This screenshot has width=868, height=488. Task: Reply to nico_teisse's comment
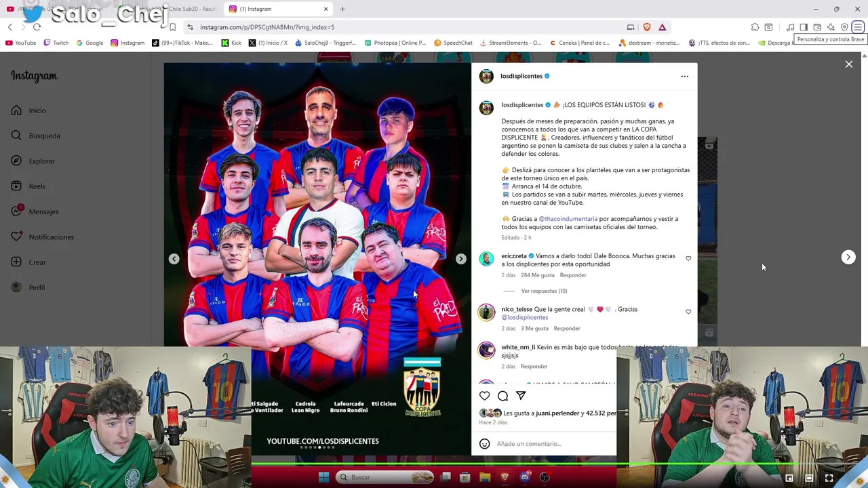click(x=567, y=329)
